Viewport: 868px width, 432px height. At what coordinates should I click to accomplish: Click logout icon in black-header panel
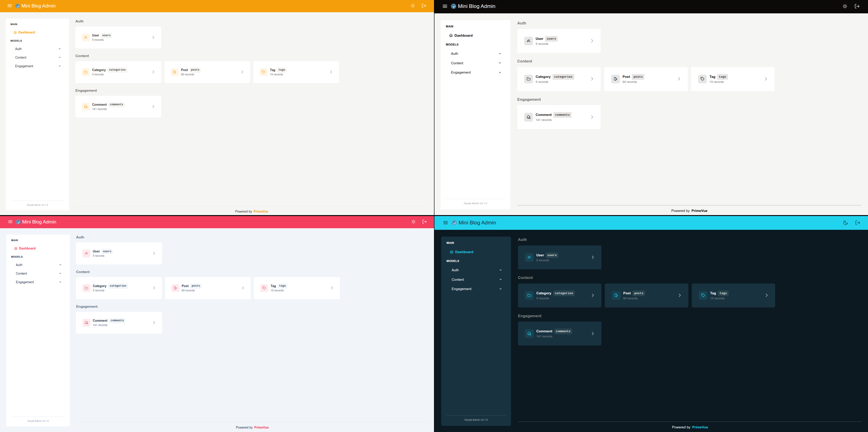pyautogui.click(x=857, y=6)
